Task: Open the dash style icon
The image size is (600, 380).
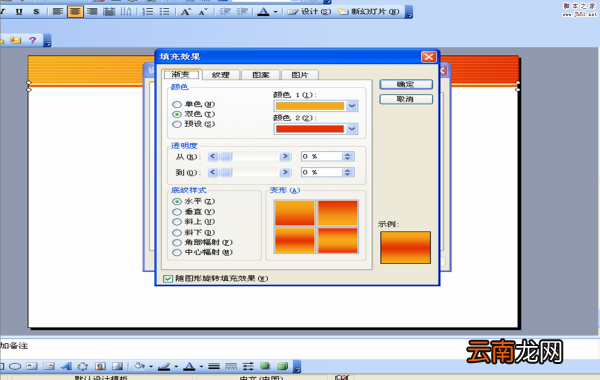Action: (x=231, y=366)
